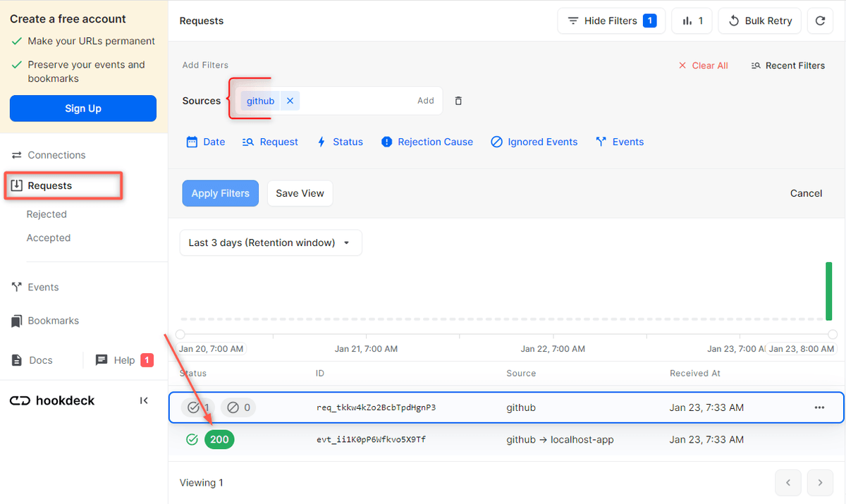This screenshot has height=504, width=846.
Task: Remove the github source chip
Action: (290, 101)
